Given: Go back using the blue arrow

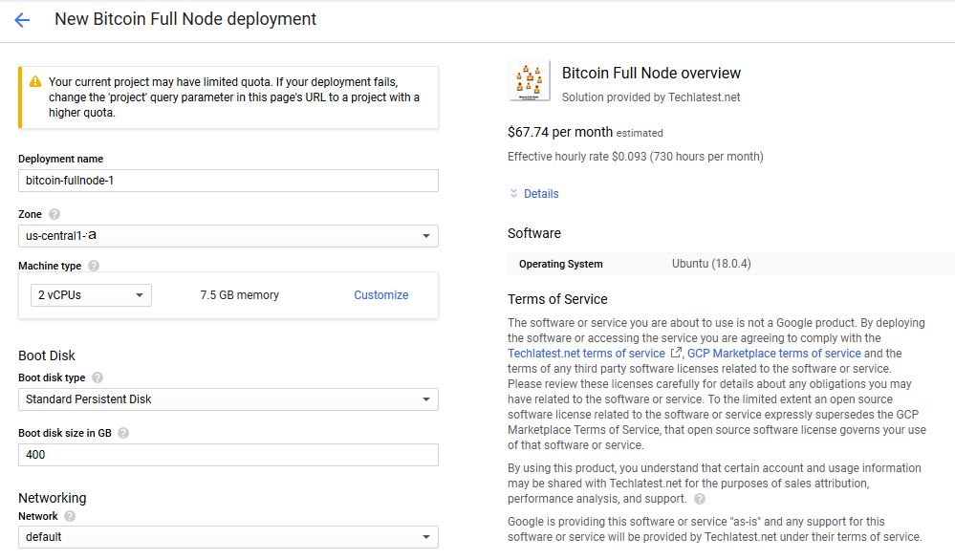Looking at the screenshot, I should 22,20.
